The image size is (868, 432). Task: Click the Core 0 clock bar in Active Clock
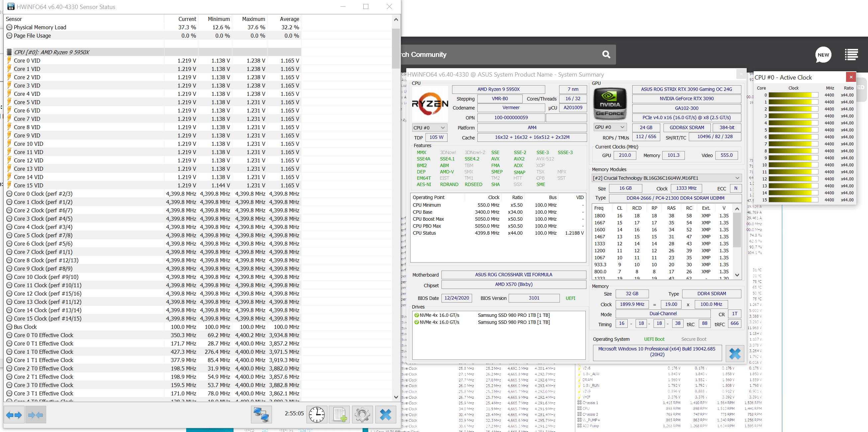pyautogui.click(x=793, y=95)
